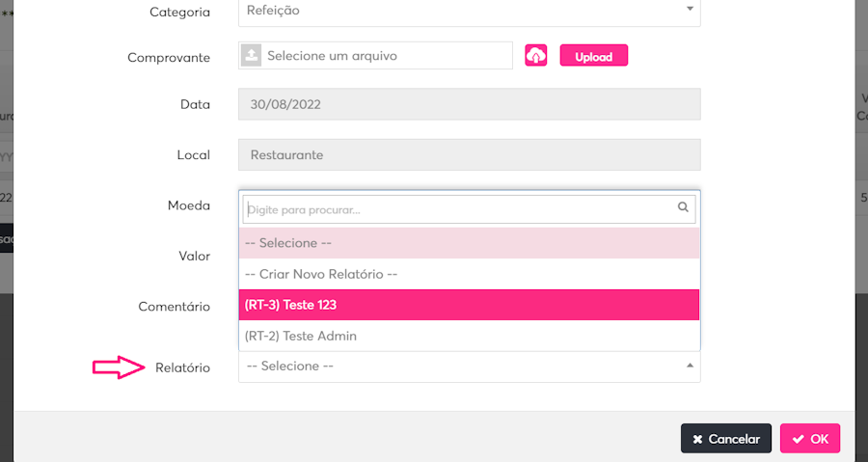Open the Categoria field showing Refeição

pyautogui.click(x=469, y=11)
